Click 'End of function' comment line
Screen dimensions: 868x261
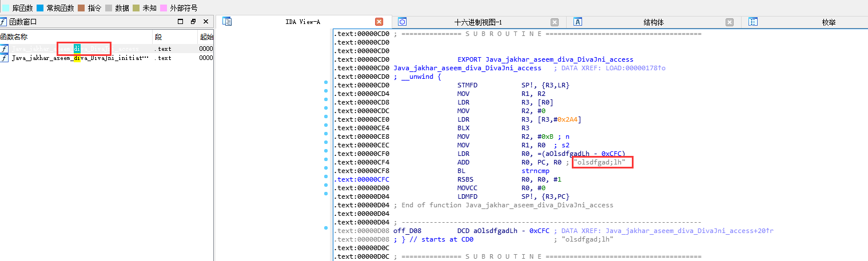[503, 205]
